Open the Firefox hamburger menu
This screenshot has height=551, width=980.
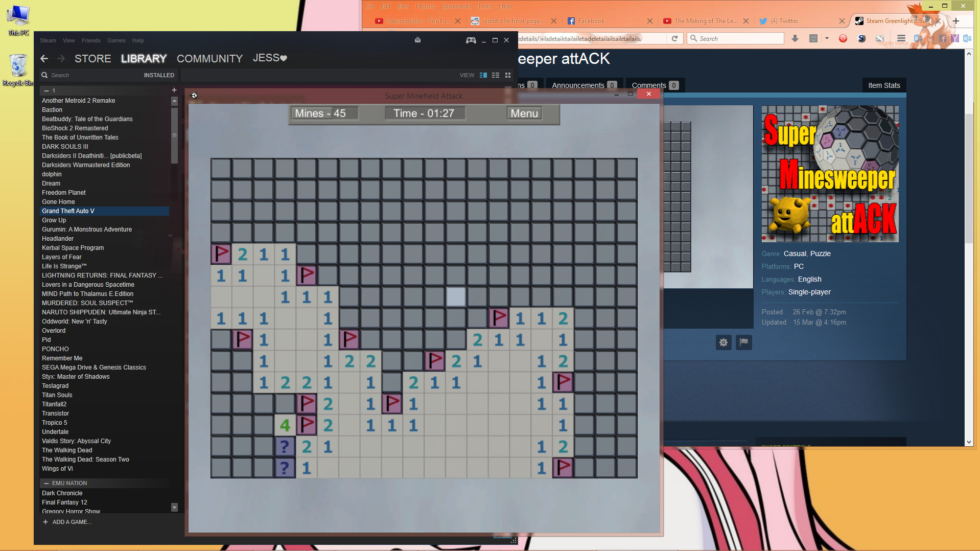(901, 38)
